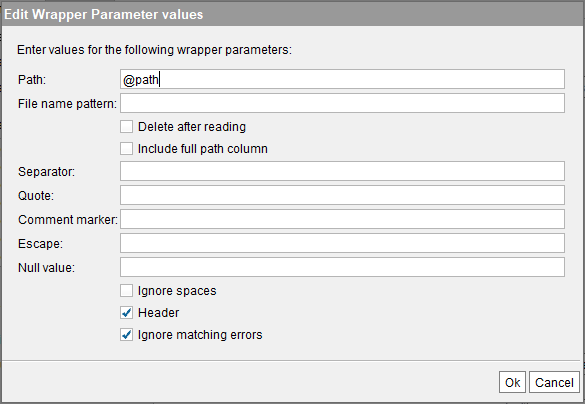Focus the Escape input field
The width and height of the screenshot is (585, 404).
click(x=342, y=243)
